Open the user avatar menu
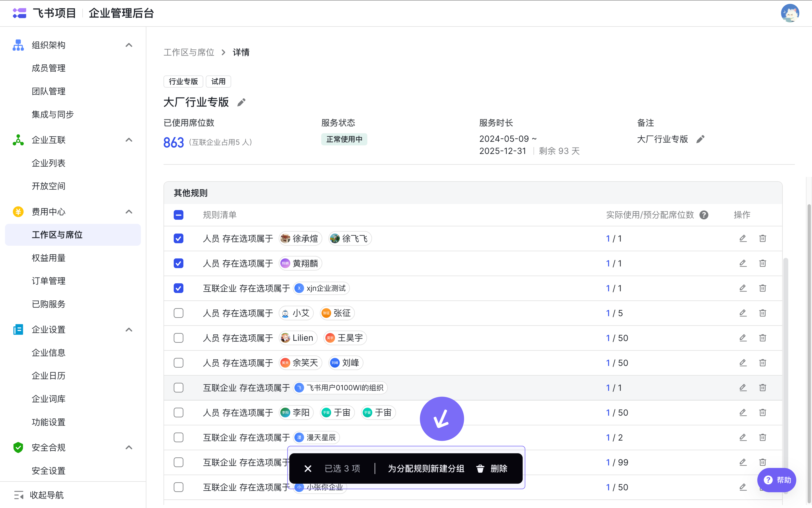 (790, 13)
